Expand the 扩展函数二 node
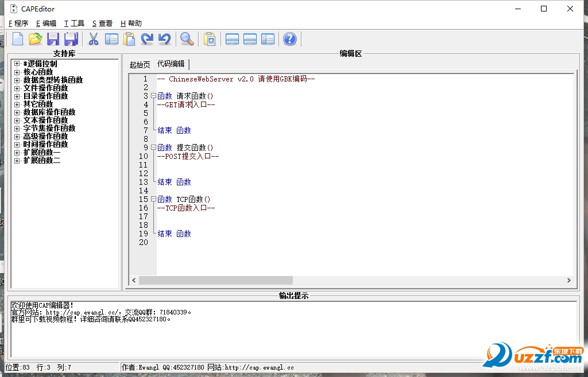 click(17, 161)
